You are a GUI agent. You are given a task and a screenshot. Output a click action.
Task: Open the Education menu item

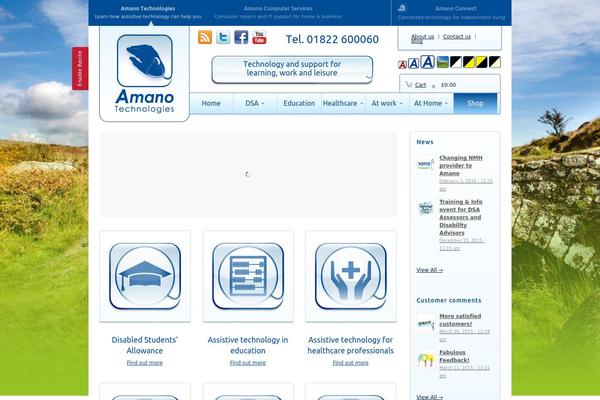click(299, 103)
